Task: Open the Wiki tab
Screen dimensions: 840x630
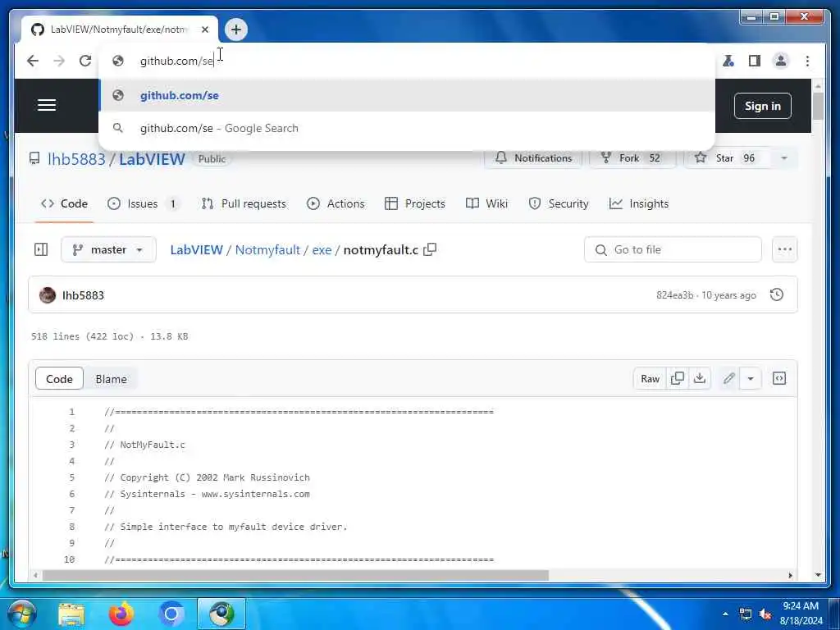Action: 487,203
